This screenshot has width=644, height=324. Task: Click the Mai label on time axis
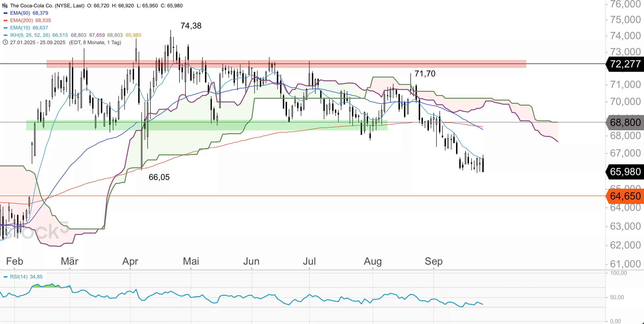191,261
